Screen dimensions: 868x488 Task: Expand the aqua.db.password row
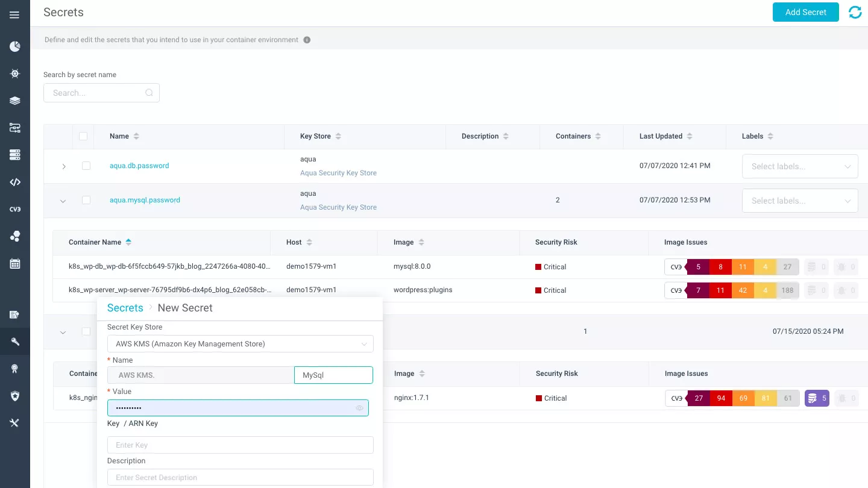coord(64,166)
